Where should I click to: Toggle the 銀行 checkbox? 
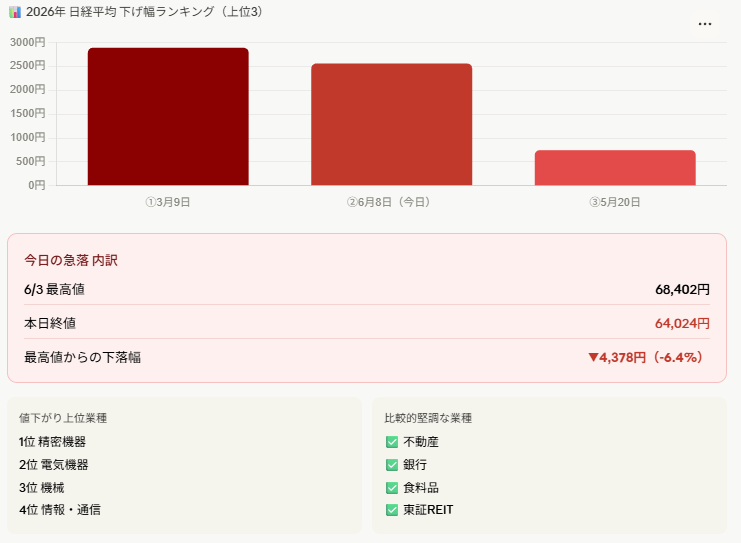pyautogui.click(x=392, y=465)
